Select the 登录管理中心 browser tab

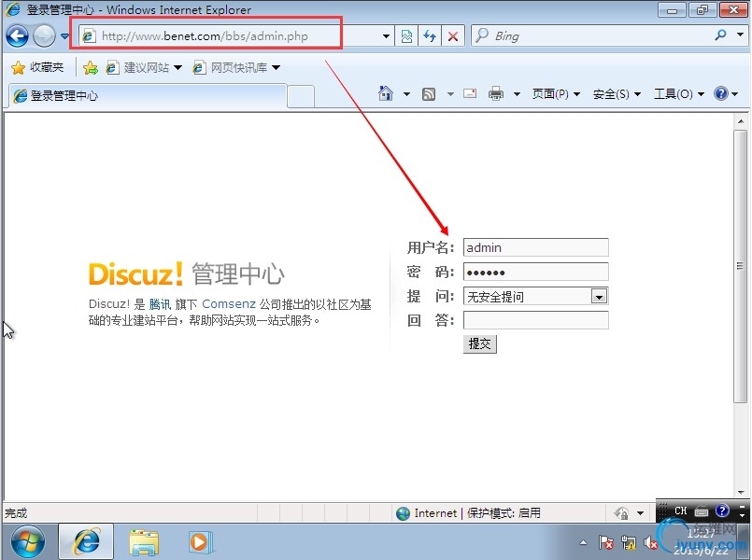tap(148, 96)
